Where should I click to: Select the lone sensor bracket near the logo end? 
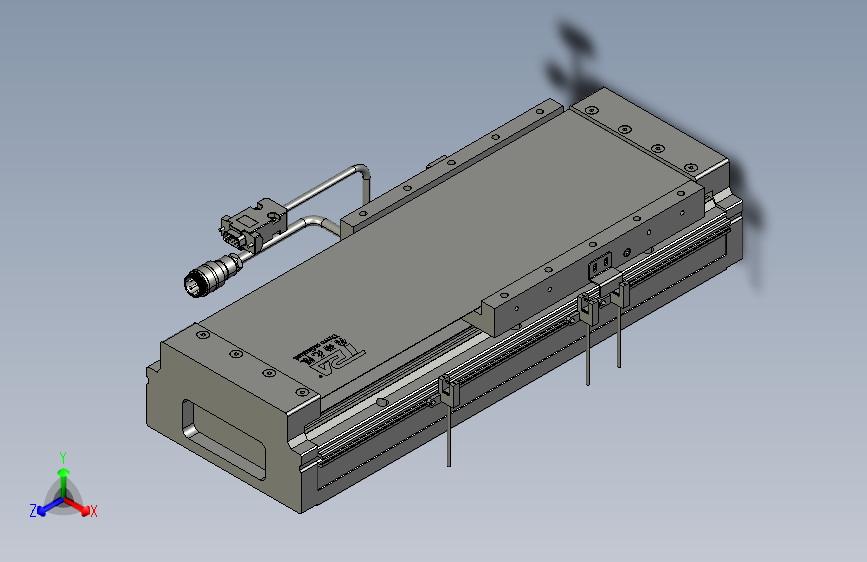448,390
